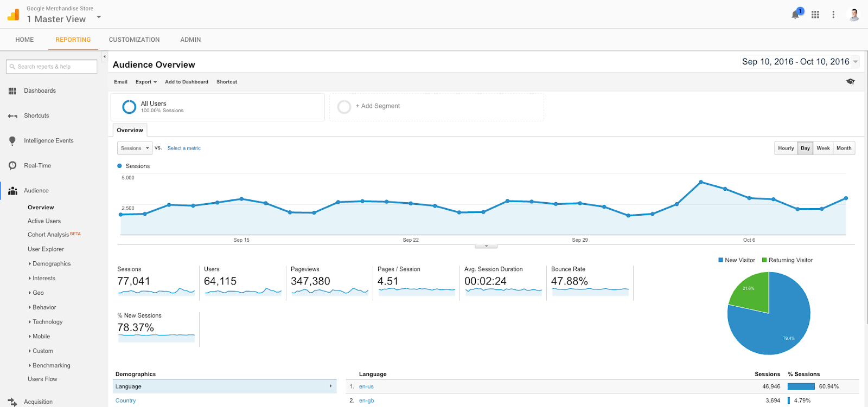868x407 pixels.
Task: Open the three-dot options menu
Action: 833,15
